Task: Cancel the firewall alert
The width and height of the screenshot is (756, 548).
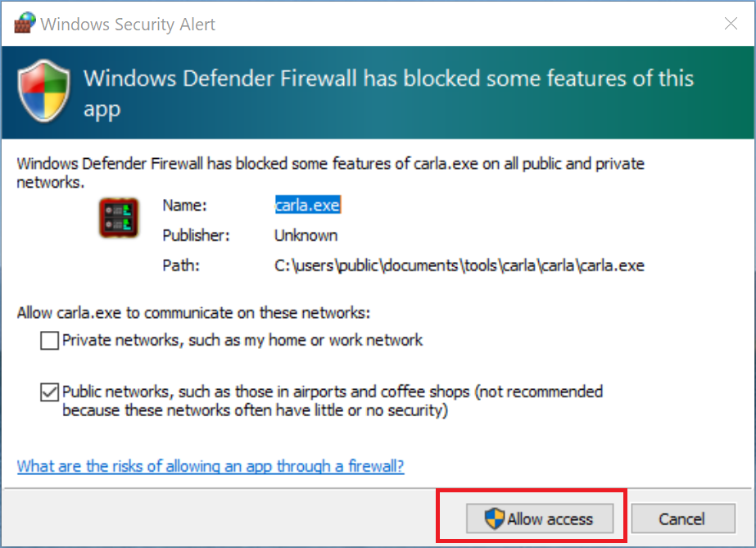Action: coord(681,519)
